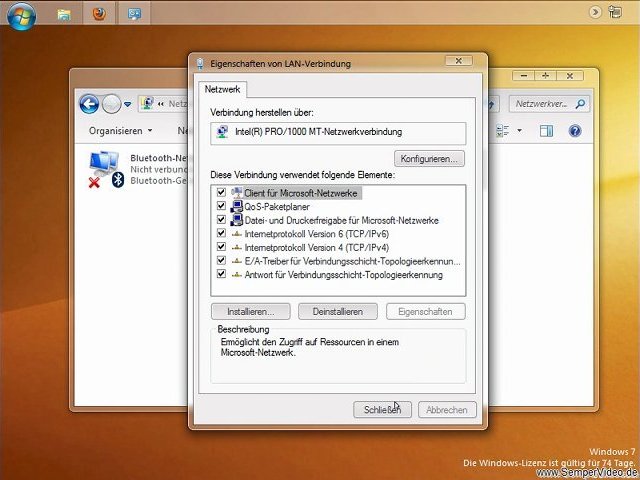
Task: Select the Netzwerk tab
Action: [222, 89]
